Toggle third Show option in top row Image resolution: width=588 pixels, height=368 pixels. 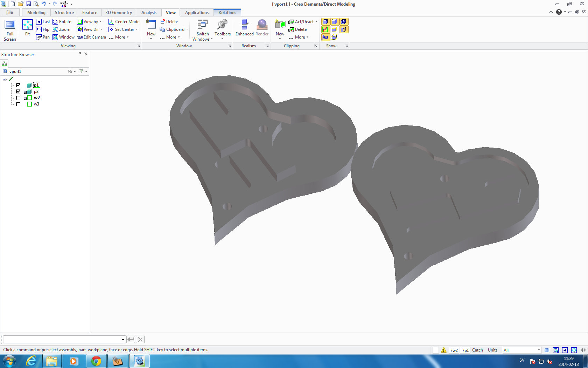(x=344, y=22)
